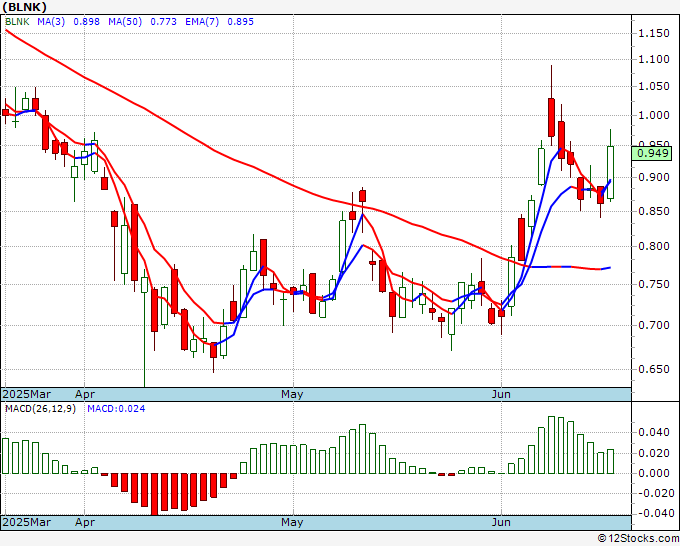Click the MA(3) indicator label

point(51,22)
